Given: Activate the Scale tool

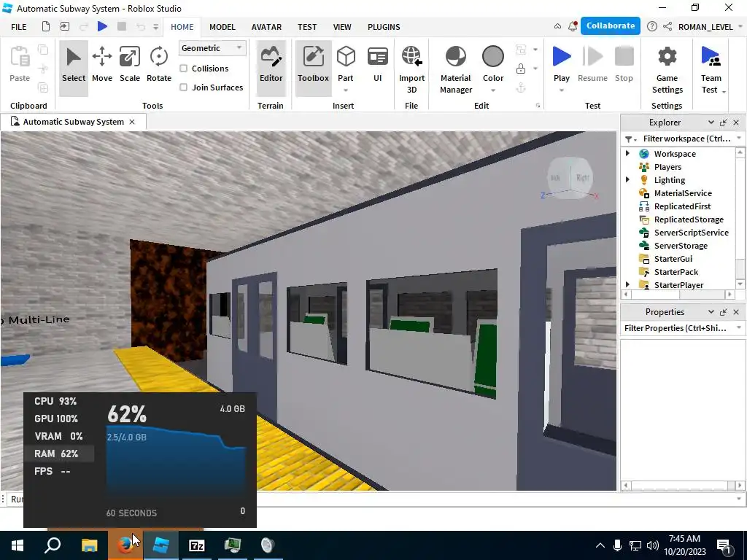Looking at the screenshot, I should 130,64.
